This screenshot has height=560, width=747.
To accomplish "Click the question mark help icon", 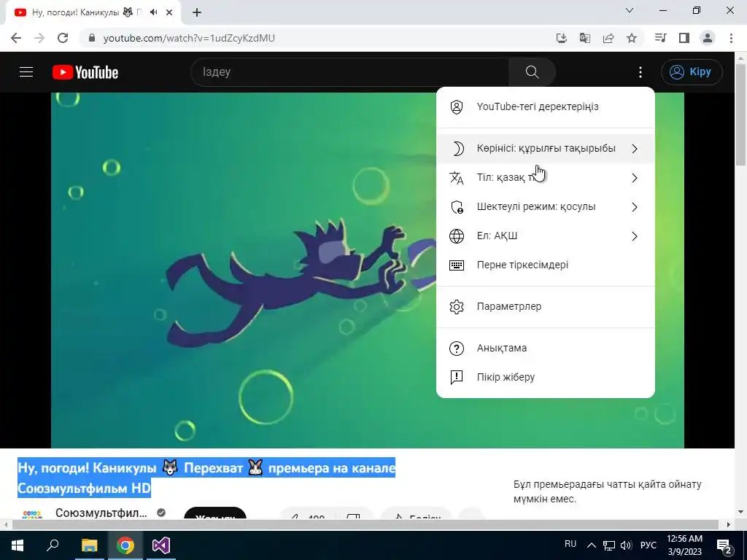I will [x=457, y=349].
